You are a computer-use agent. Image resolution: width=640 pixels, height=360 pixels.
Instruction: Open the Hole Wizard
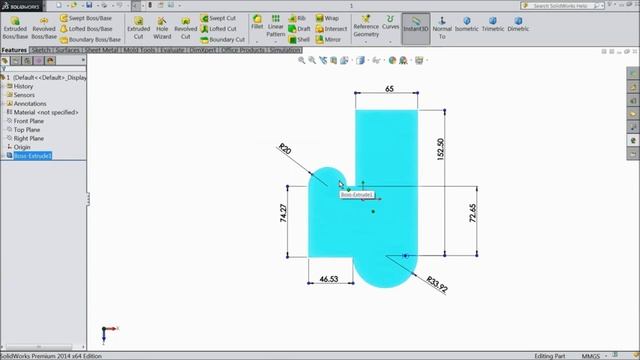point(162,28)
